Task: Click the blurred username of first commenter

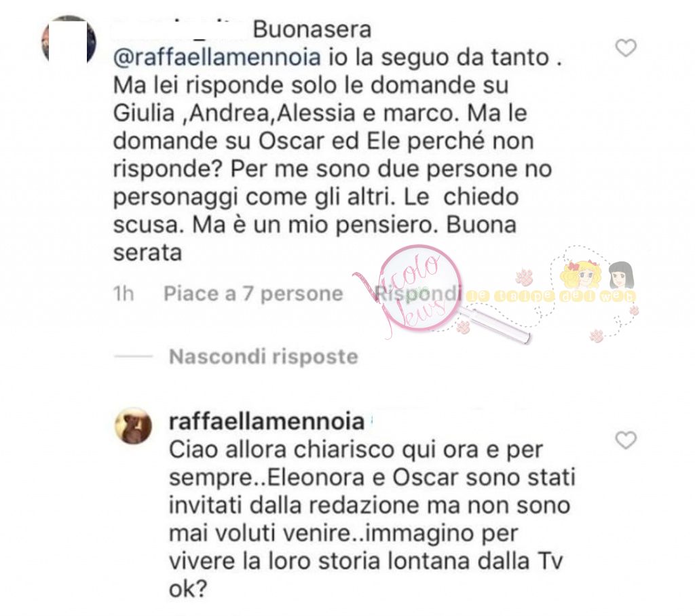Action: (178, 28)
